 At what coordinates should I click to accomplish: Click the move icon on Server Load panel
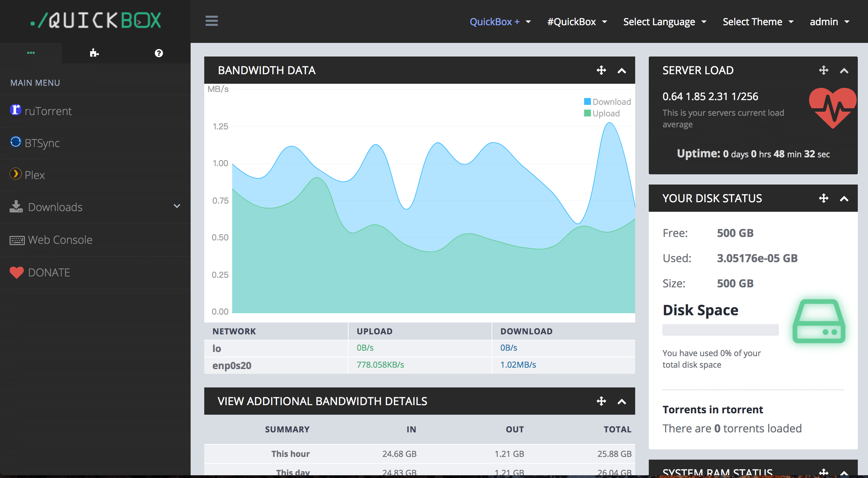[823, 70]
